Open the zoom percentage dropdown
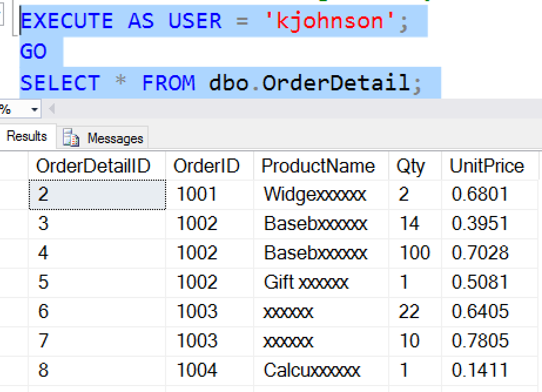The height and width of the screenshot is (392, 542). [x=34, y=110]
